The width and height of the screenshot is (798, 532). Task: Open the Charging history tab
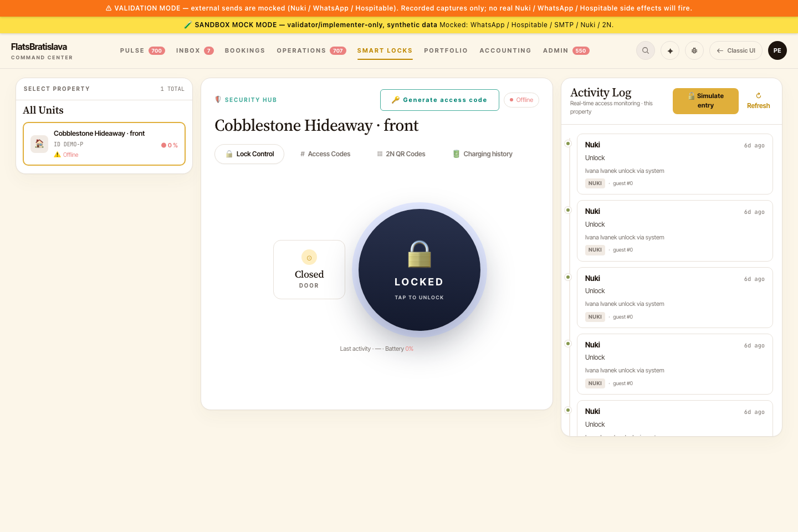tap(482, 154)
